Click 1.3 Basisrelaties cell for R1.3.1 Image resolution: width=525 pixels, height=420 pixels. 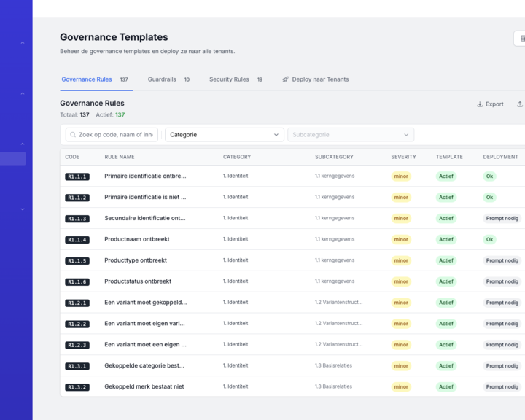click(x=333, y=365)
